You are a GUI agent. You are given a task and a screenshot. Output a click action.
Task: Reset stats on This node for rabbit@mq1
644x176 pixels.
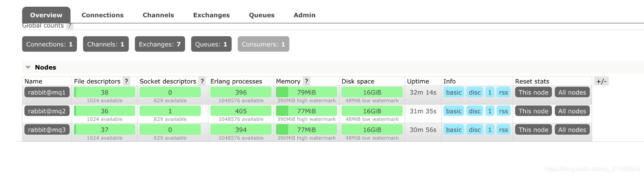coord(534,93)
